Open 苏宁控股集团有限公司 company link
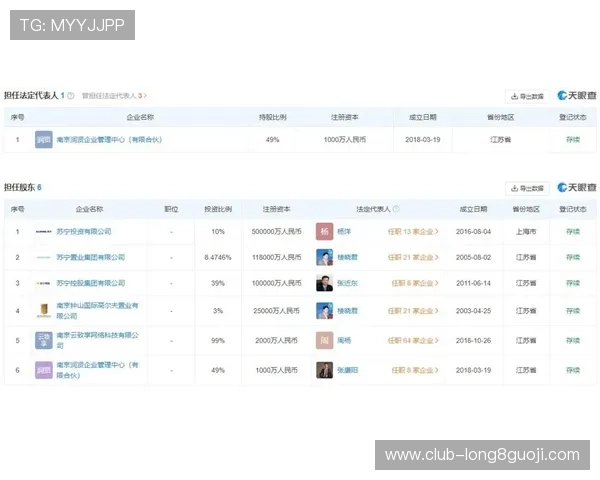This screenshot has height=480, width=600. click(x=91, y=283)
